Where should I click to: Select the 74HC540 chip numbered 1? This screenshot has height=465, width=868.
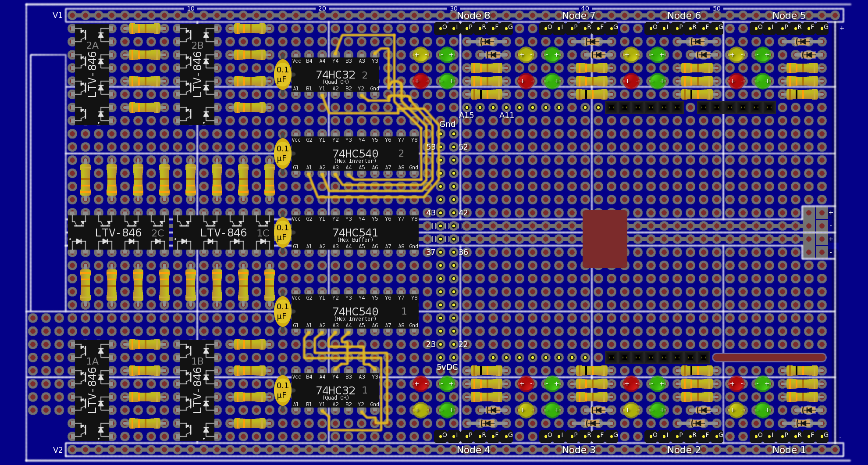pyautogui.click(x=355, y=311)
